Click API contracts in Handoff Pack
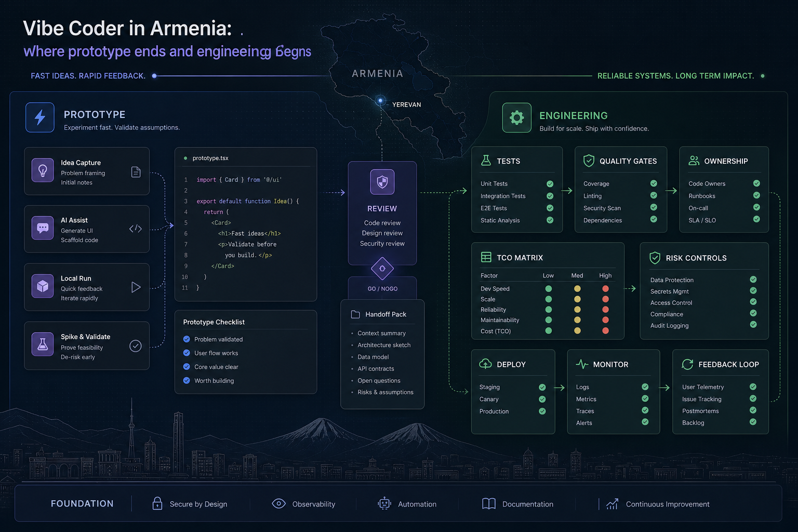Viewport: 798px width, 532px height. pos(376,369)
